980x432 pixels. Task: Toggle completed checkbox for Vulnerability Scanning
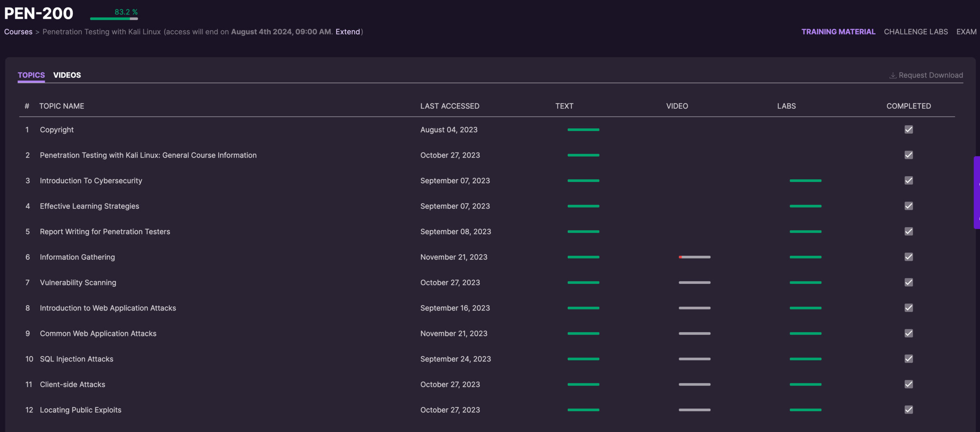[x=909, y=282]
